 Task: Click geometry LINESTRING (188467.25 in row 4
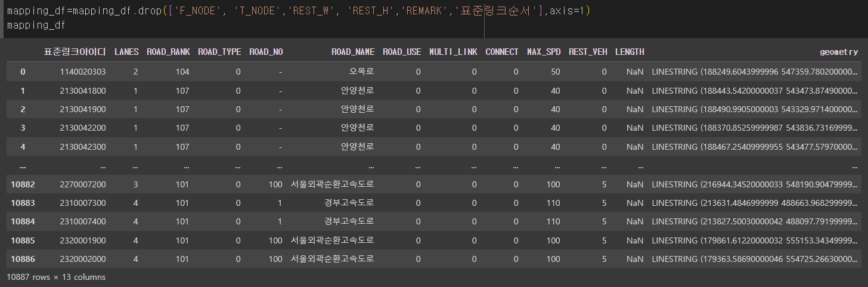coord(755,147)
